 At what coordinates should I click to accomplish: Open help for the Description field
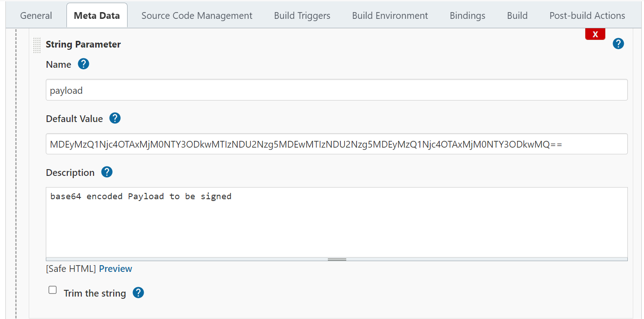click(107, 172)
